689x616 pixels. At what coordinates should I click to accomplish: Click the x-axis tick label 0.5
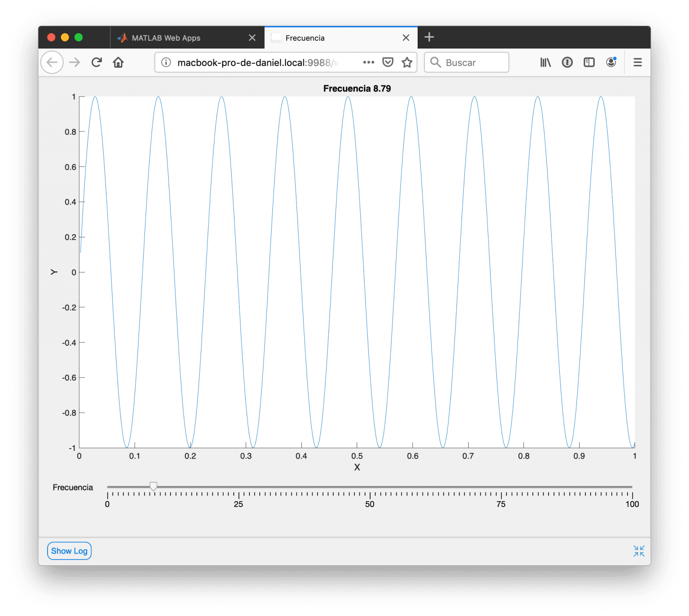pos(357,456)
